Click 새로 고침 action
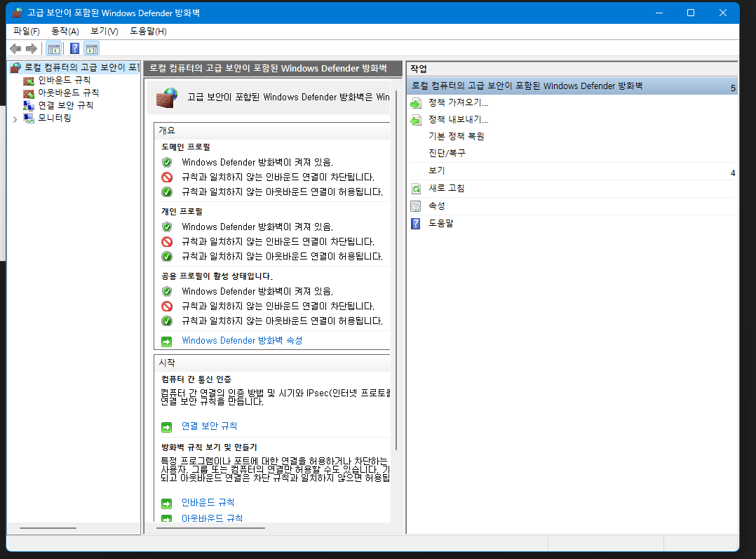This screenshot has width=756, height=559. (x=447, y=188)
